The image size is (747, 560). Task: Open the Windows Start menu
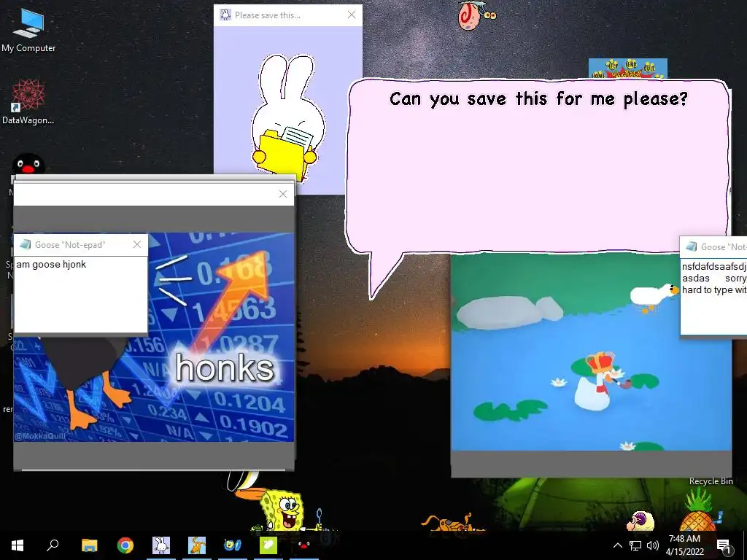click(18, 545)
